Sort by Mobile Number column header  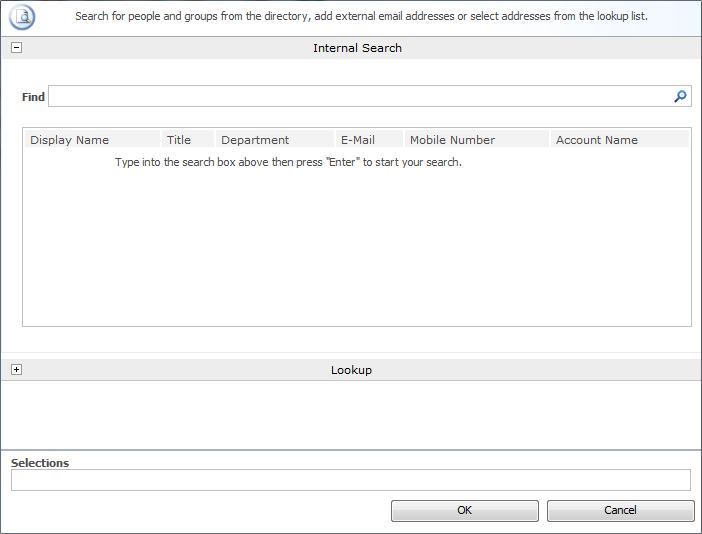[x=452, y=140]
